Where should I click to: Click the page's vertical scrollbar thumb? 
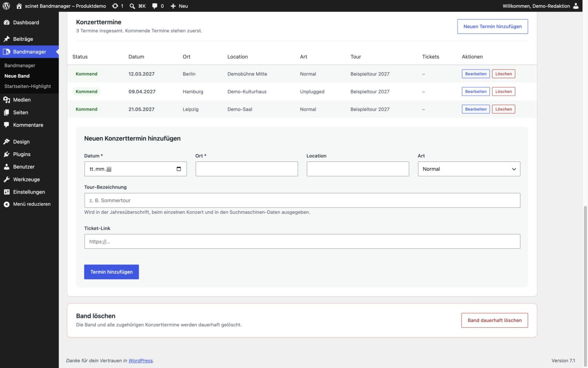coord(585,286)
